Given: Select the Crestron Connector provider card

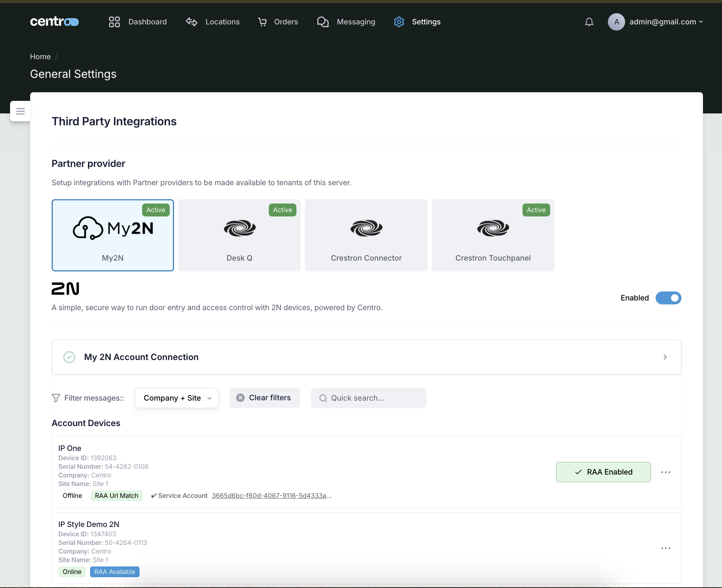Looking at the screenshot, I should [x=366, y=235].
